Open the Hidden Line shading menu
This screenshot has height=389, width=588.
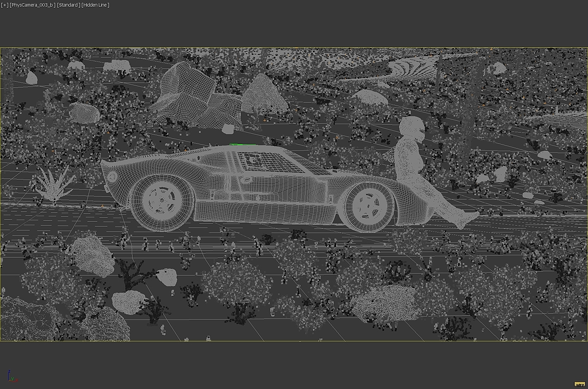tap(96, 5)
